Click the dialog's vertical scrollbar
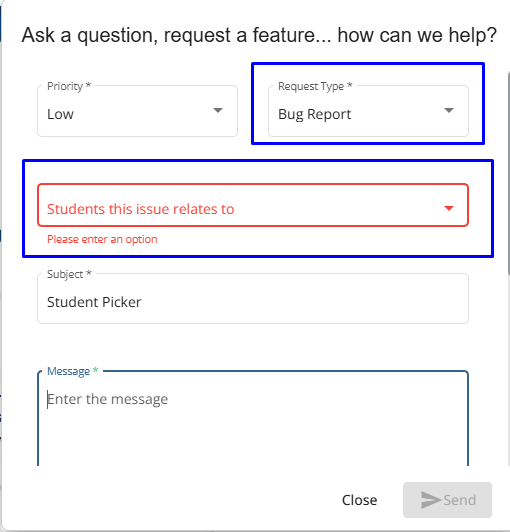Image resolution: width=510 pixels, height=532 pixels. 508,173
